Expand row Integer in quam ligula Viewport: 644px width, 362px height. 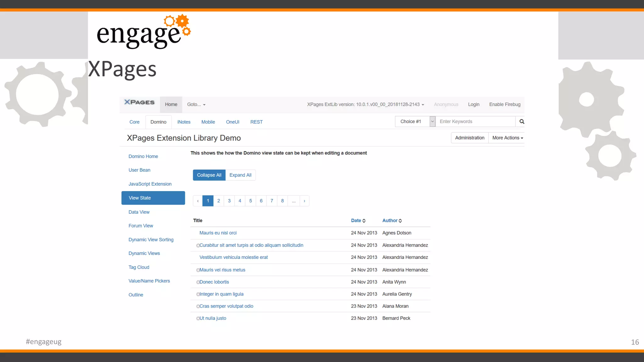(198, 294)
